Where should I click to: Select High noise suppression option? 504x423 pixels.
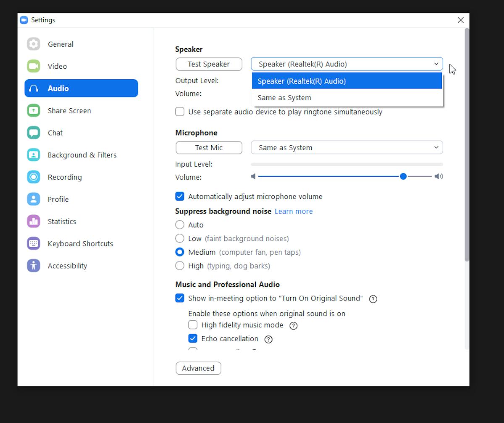click(x=180, y=266)
